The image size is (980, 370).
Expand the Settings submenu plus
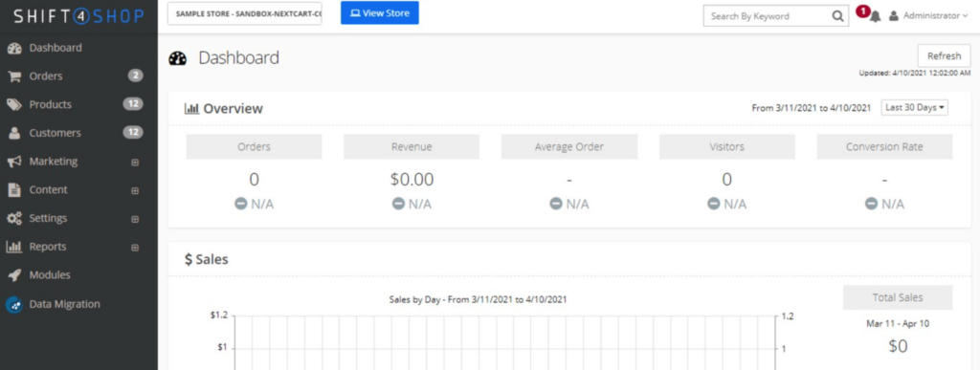tap(135, 220)
